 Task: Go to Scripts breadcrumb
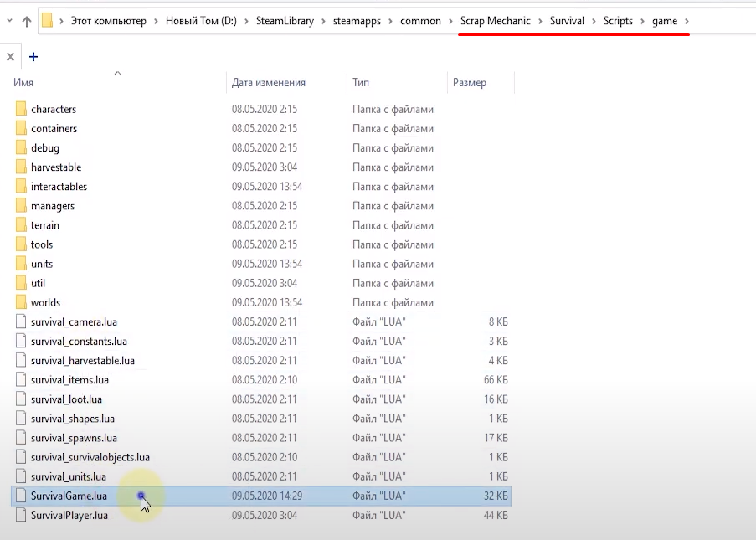point(618,21)
